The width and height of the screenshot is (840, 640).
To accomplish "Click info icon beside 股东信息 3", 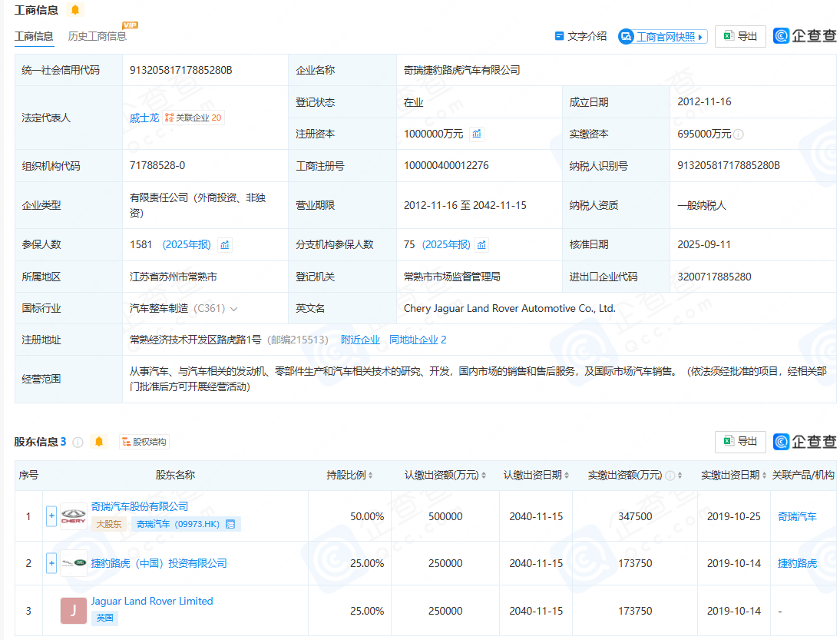I will click(78, 443).
